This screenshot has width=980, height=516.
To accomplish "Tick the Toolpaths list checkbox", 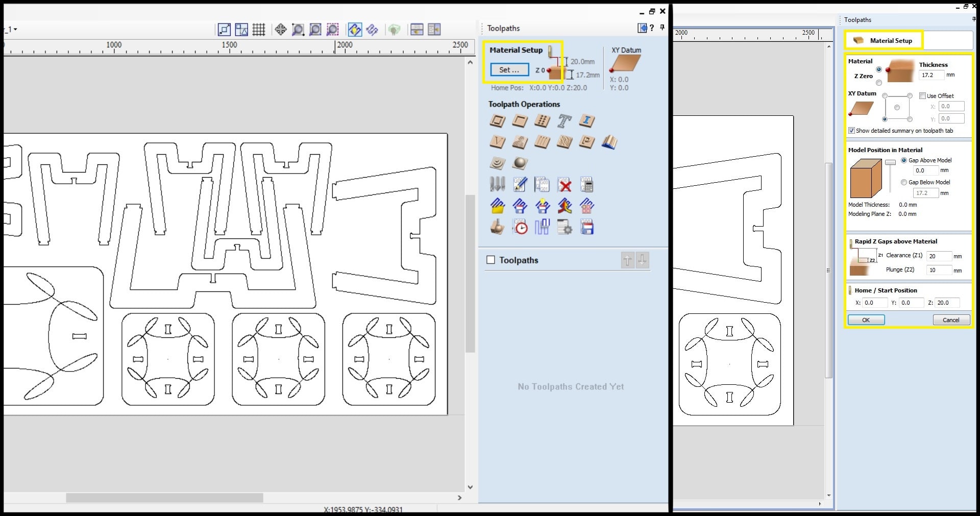I will click(491, 260).
